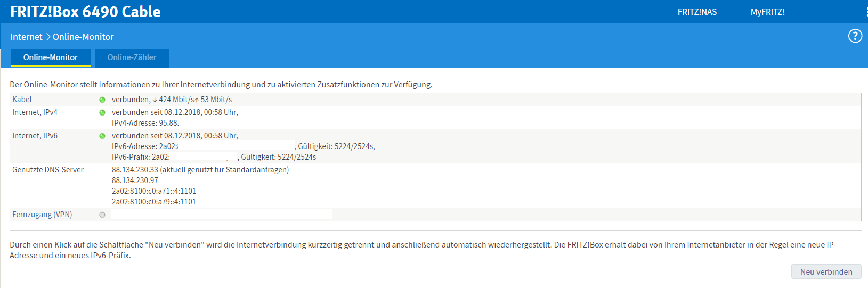
Task: Select DNS server 2a02:8100:c0:a79::4:1101
Action: click(154, 202)
